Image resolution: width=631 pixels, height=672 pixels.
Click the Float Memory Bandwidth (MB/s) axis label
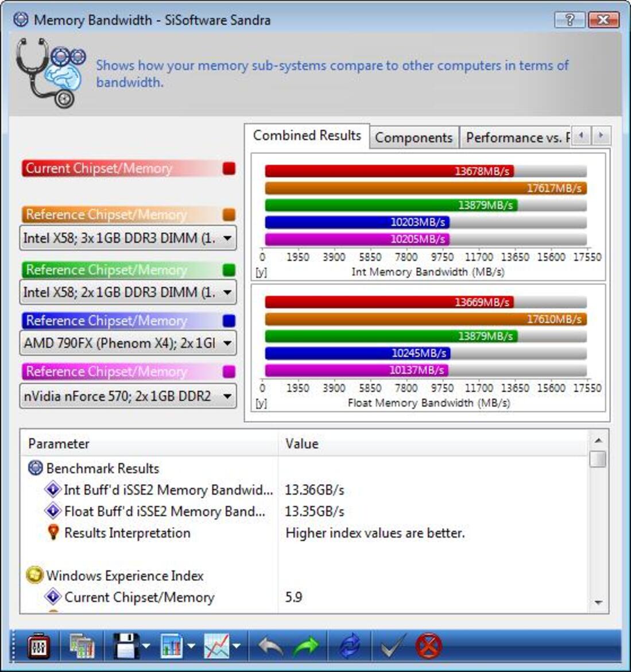click(x=429, y=403)
